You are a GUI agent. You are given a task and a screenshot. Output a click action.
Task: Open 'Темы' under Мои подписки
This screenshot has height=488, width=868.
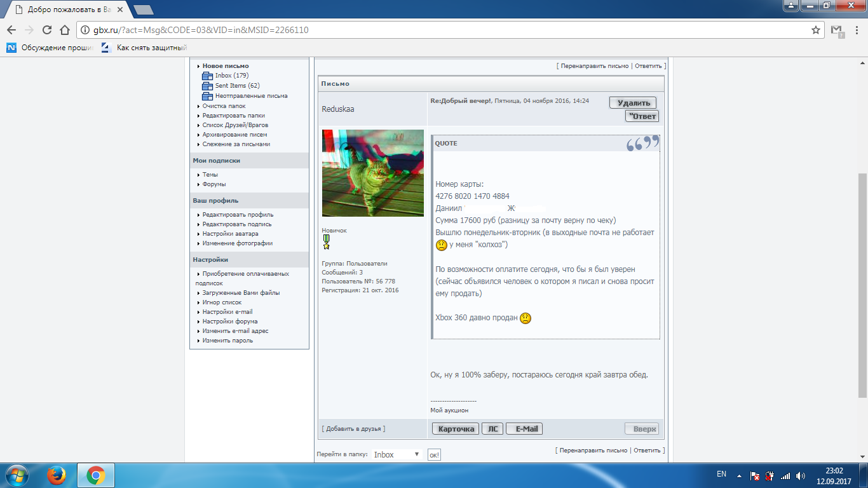pyautogui.click(x=210, y=175)
